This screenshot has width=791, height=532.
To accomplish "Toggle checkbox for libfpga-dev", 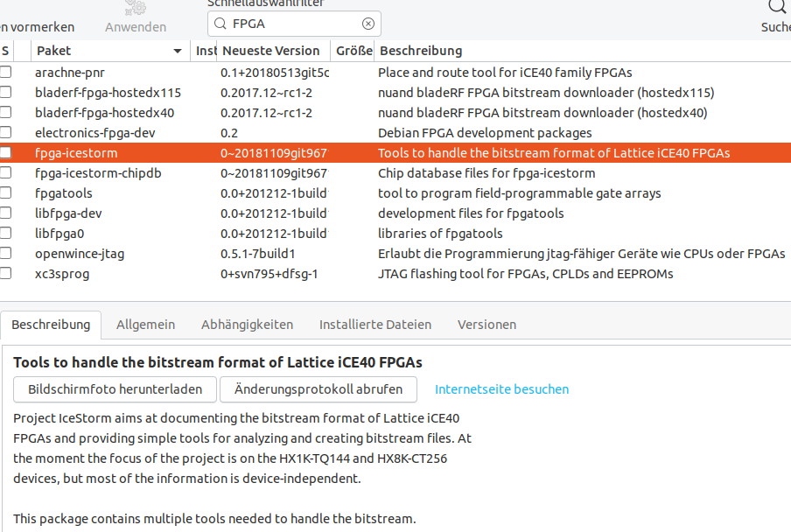I will (5, 213).
